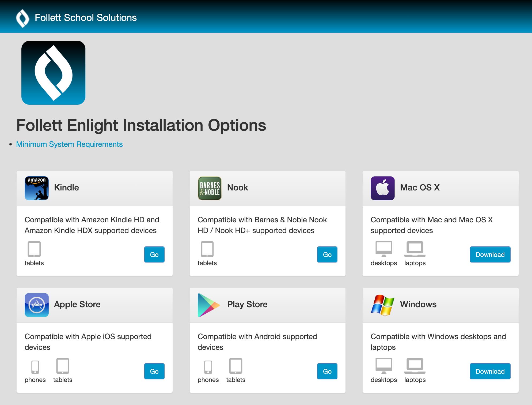
Task: Click the laptops icon under Windows
Action: [x=415, y=366]
